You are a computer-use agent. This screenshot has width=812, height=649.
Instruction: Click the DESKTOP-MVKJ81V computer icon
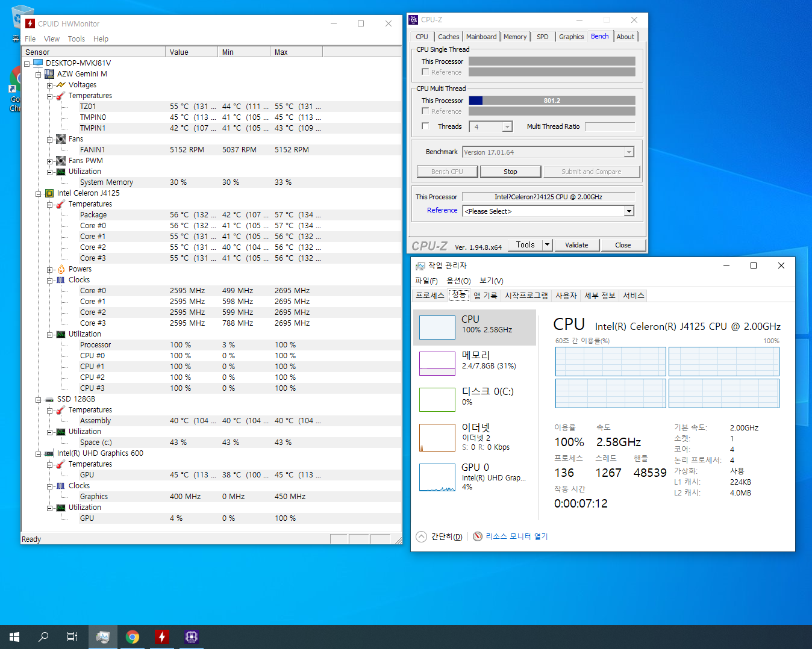point(38,63)
